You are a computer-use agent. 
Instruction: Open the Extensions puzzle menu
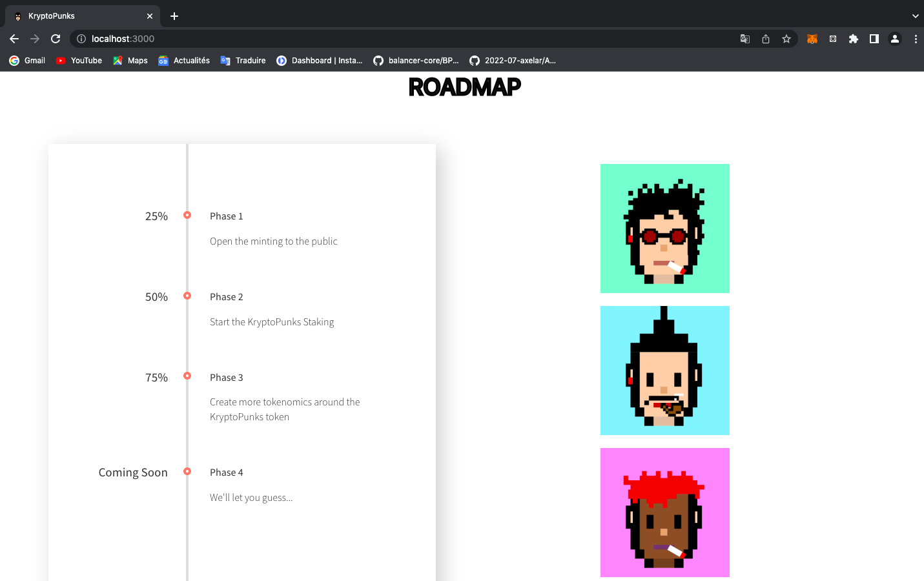[854, 39]
